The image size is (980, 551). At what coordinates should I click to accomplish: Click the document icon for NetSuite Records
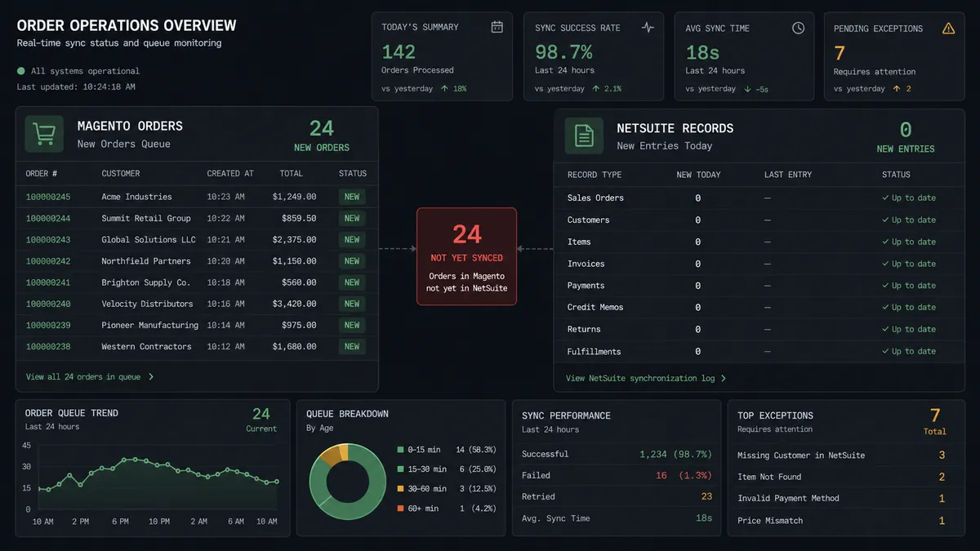(584, 136)
